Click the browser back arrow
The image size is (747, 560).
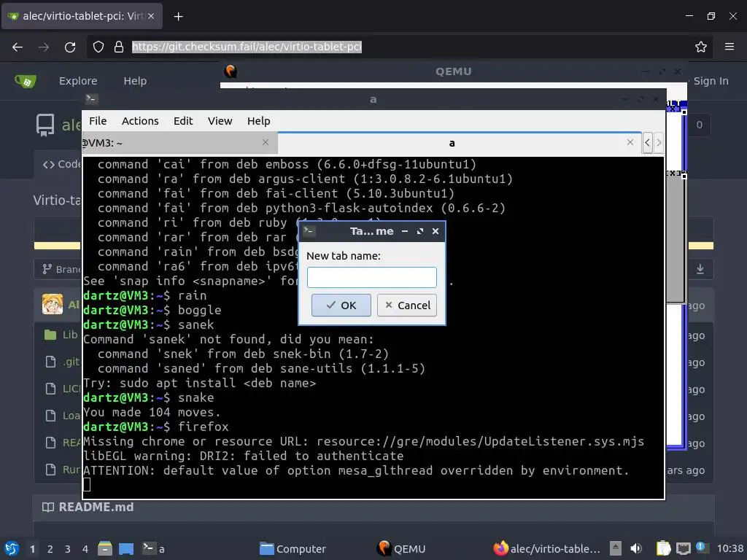pos(18,47)
